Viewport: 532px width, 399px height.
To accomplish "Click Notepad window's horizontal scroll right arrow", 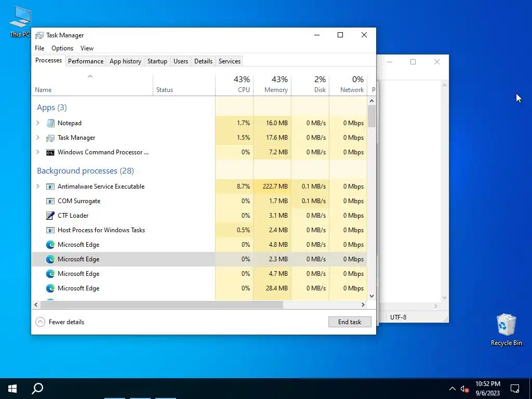I will pyautogui.click(x=436, y=306).
